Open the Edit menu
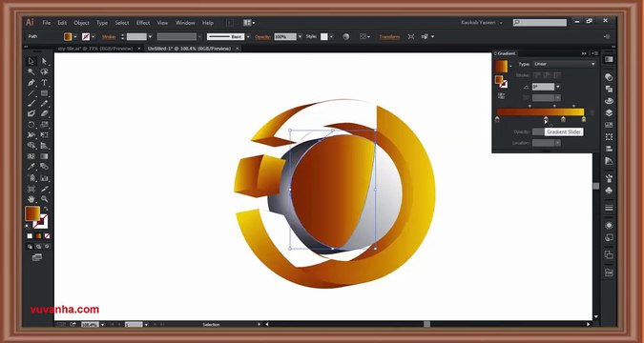Image resolution: width=644 pixels, height=343 pixels. click(62, 23)
